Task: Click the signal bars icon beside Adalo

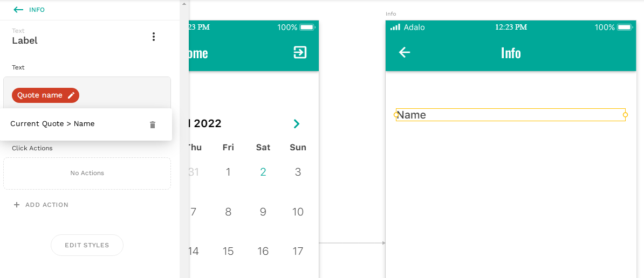Action: coord(395,27)
